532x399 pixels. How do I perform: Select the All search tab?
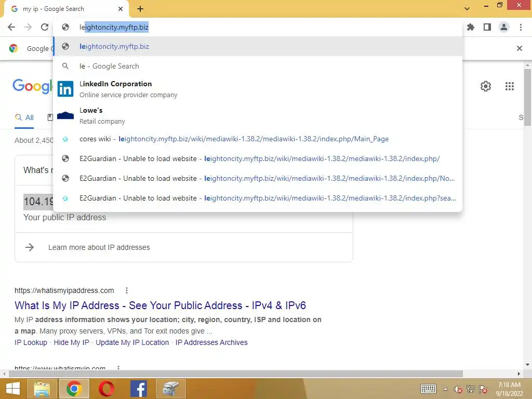[x=24, y=117]
